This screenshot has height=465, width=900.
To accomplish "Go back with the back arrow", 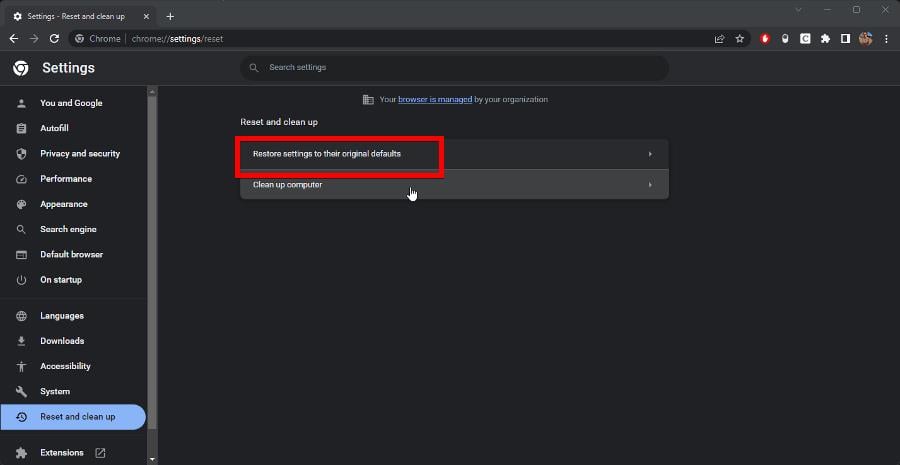I will [x=14, y=38].
